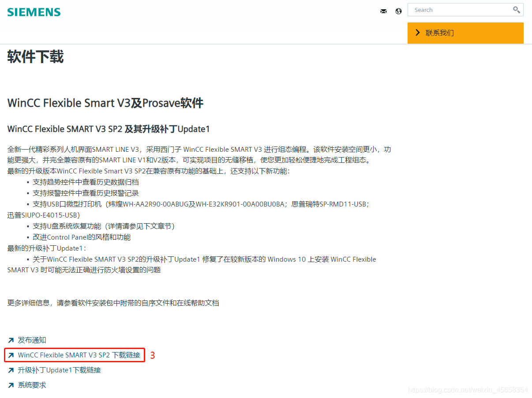Image resolution: width=532 pixels, height=398 pixels.
Task: Open the globe language selector icon
Action: (x=399, y=11)
